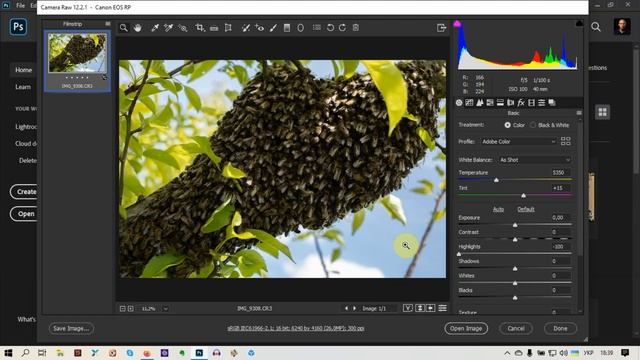Select IMG_9308 thumbnail in Filmstrip
This screenshot has width=640, height=360.
click(x=77, y=53)
